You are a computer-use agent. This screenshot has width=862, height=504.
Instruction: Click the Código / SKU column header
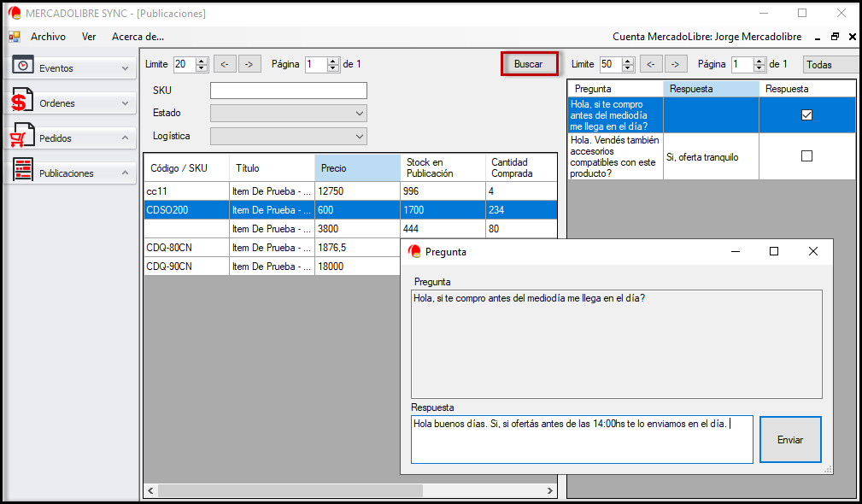[186, 167]
